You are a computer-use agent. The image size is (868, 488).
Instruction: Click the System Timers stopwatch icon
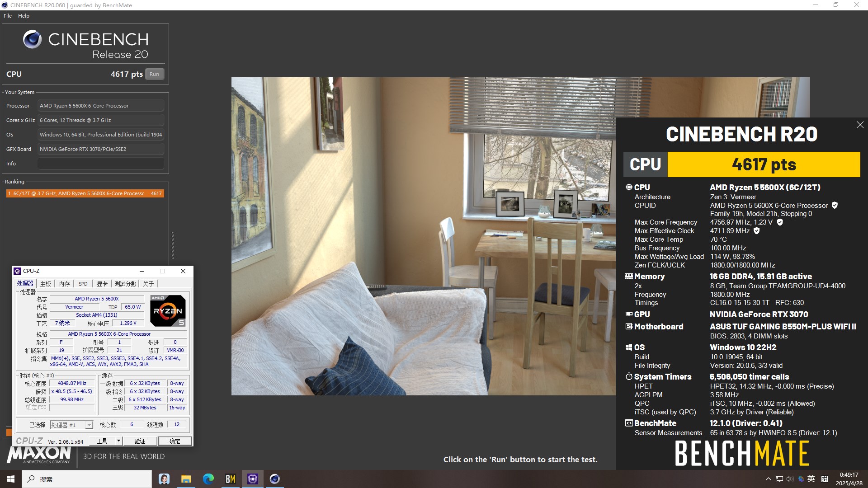point(629,376)
